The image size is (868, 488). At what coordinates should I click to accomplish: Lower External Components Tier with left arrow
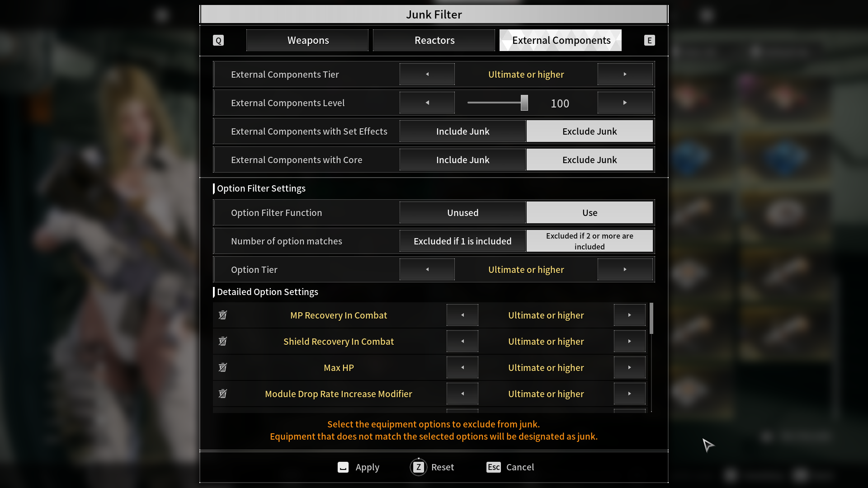click(427, 74)
